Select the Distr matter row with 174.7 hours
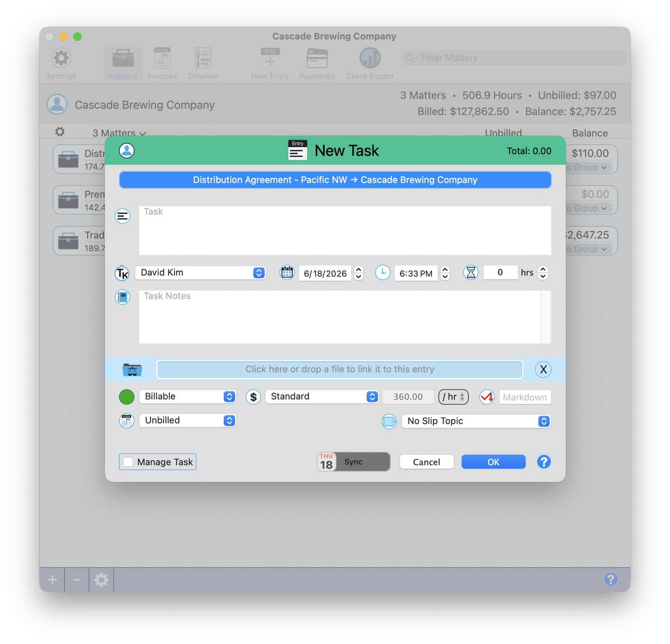Image resolution: width=670 pixels, height=644 pixels. point(80,159)
